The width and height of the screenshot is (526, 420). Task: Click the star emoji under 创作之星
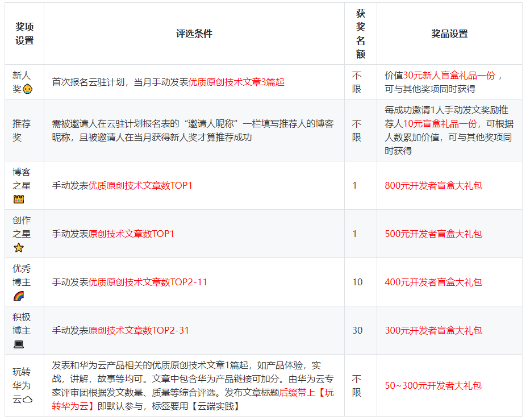pos(18,248)
